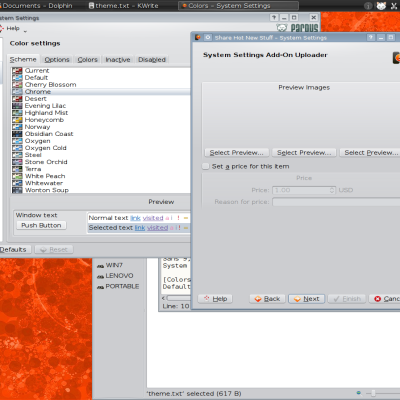Select the White Peach scheme icon
The width and height of the screenshot is (400, 400).
pos(17,176)
